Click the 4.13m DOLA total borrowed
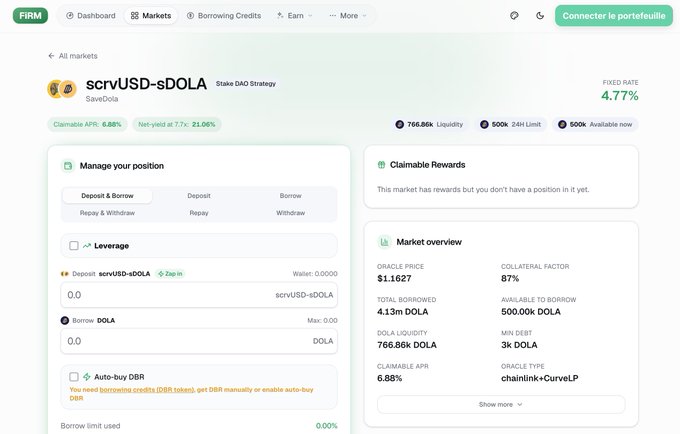Viewport: 680px width, 434px height. (402, 312)
